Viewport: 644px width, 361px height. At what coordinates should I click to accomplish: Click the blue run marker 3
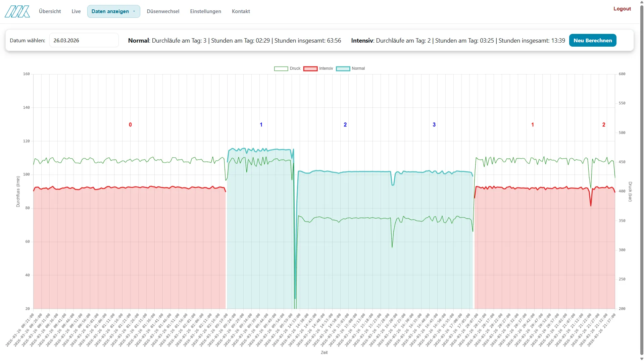click(434, 125)
